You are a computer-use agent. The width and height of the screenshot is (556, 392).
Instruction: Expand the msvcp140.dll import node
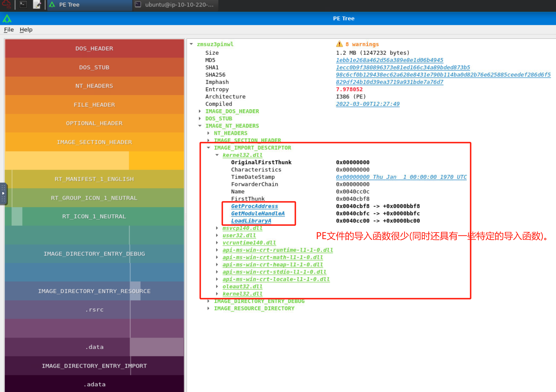pyautogui.click(x=217, y=228)
